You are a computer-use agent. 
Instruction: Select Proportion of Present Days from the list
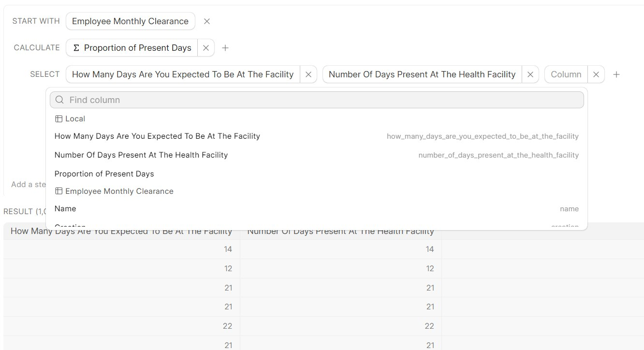[x=104, y=174]
